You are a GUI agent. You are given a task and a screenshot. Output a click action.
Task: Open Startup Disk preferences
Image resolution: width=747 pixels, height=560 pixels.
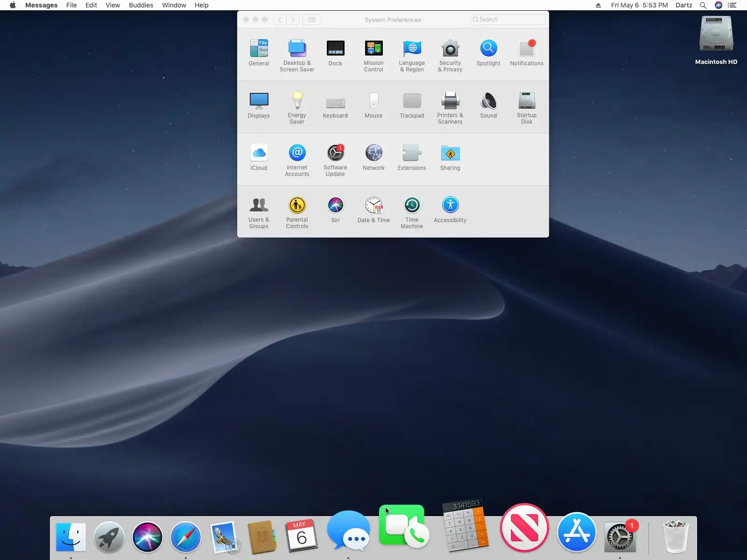point(527,108)
